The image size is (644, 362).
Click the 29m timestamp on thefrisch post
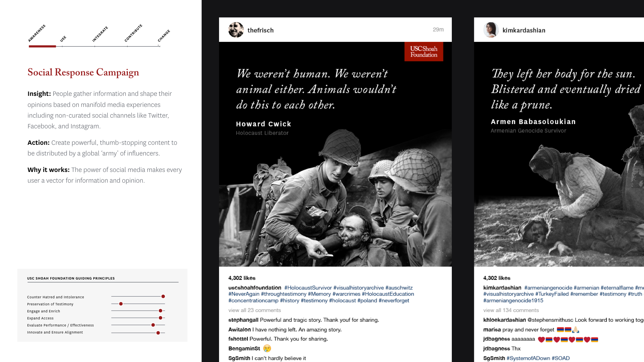(438, 30)
